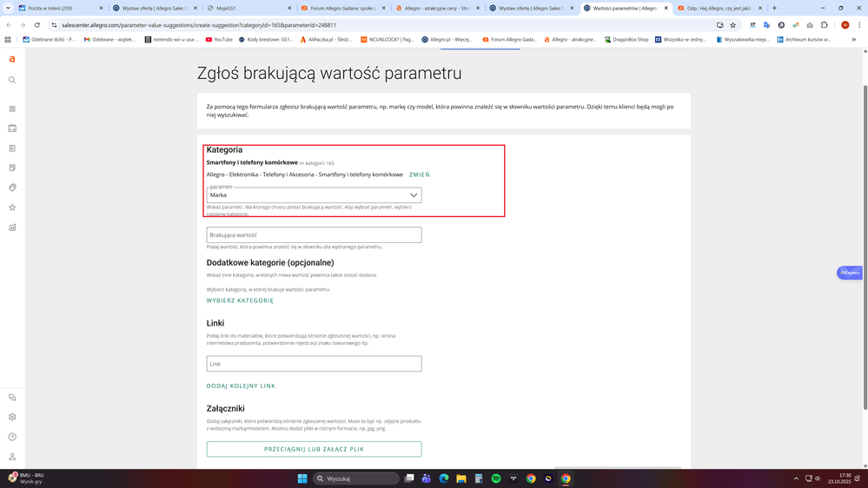Open the browser extensions puzzle icon
Screen dimensions: 868x488
click(825, 25)
